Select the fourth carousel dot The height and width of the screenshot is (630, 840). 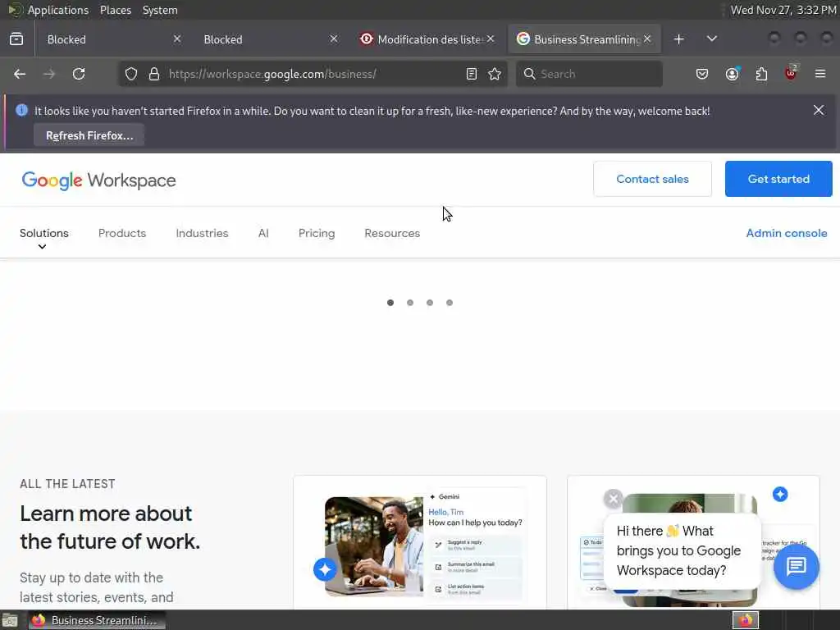click(x=450, y=303)
